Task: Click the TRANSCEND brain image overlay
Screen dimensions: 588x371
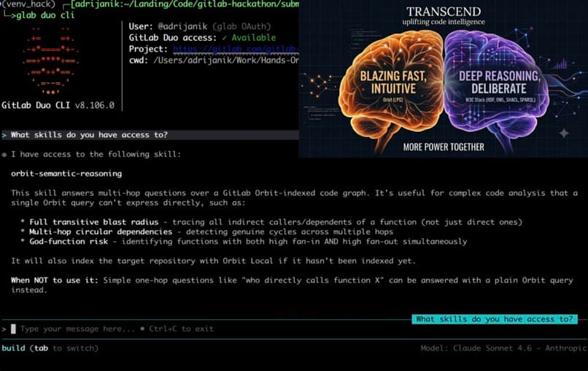Action: 444,79
